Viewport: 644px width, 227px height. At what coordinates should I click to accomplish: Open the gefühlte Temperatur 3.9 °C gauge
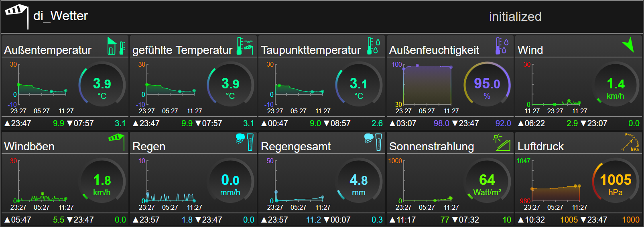coord(230,84)
